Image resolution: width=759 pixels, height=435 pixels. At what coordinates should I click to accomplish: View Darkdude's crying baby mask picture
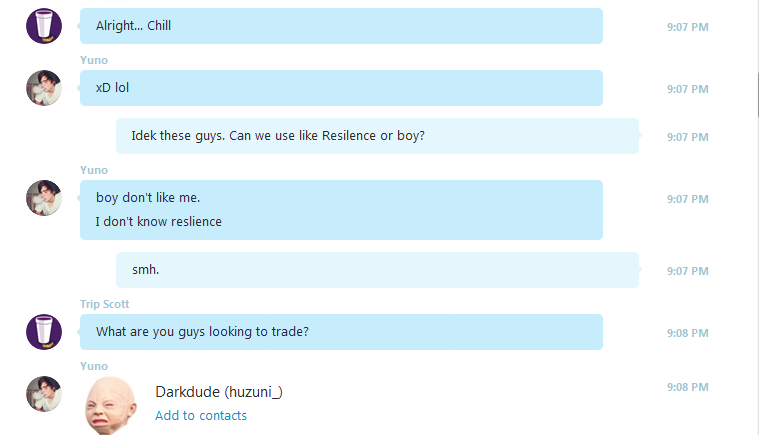click(x=110, y=405)
